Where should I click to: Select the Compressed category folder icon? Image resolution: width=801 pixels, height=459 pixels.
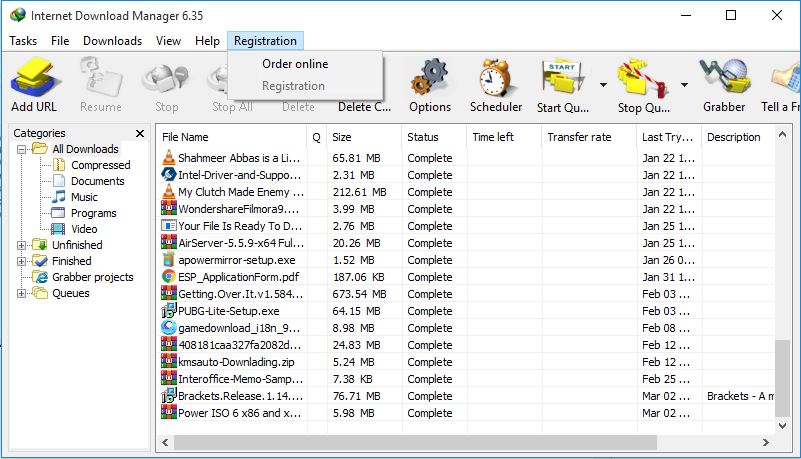[x=59, y=165]
